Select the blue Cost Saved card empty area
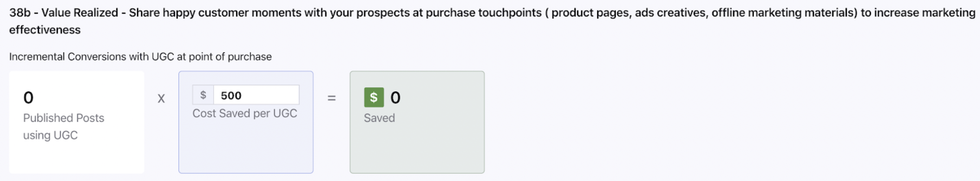Image resolution: width=980 pixels, height=181 pixels. tap(246, 147)
